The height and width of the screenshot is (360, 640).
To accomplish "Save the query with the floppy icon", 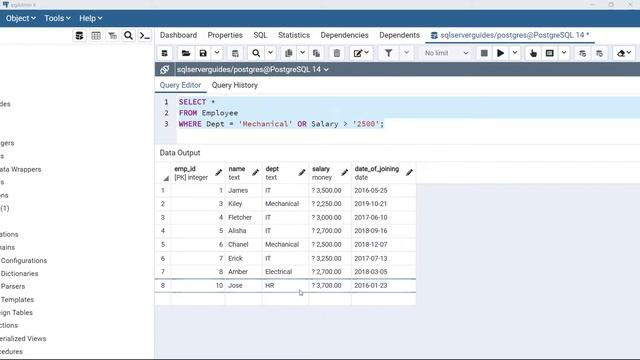I will pyautogui.click(x=203, y=53).
